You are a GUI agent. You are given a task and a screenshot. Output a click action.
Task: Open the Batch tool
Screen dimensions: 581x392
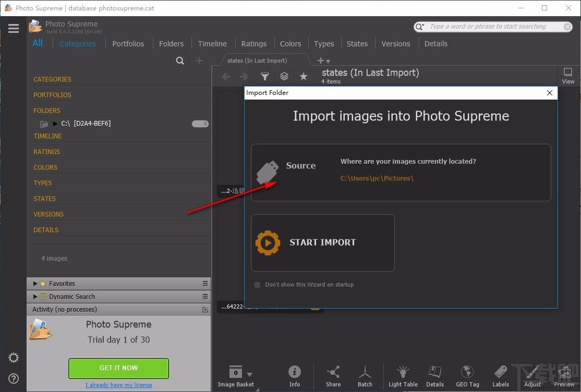365,376
